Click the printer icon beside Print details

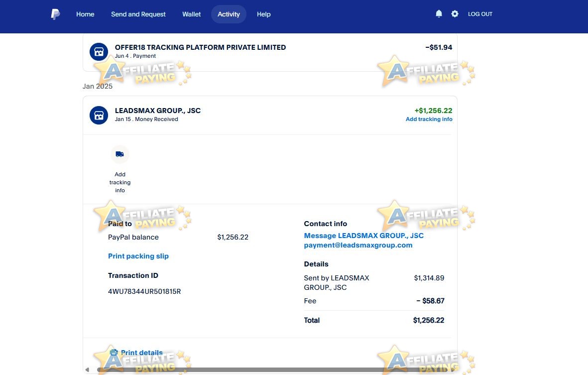(x=114, y=353)
